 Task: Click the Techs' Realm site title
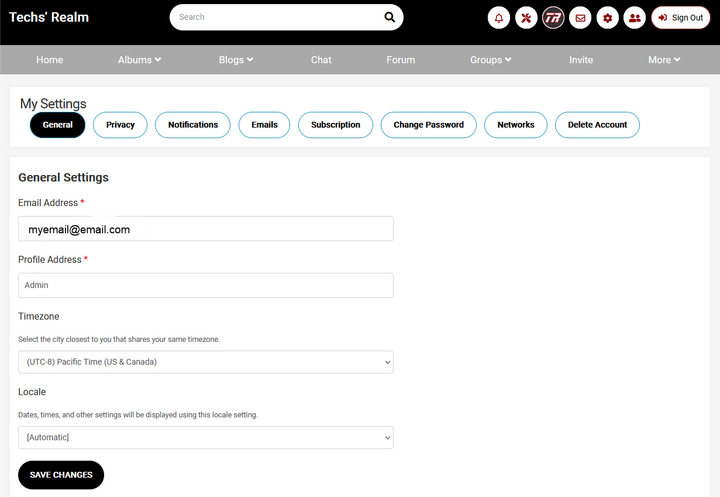49,17
